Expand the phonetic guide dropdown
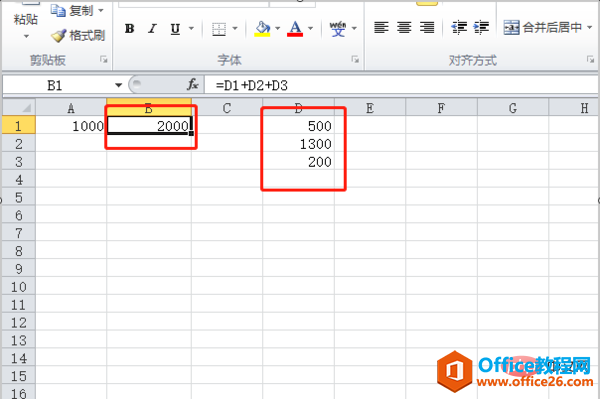 pos(354,28)
